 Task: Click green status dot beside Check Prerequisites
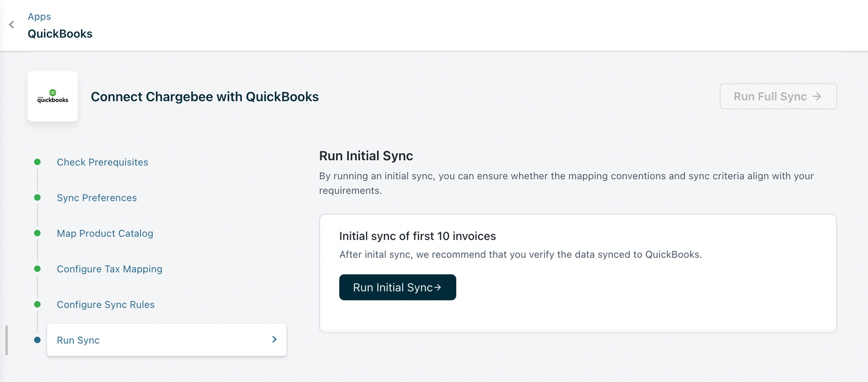(x=38, y=162)
